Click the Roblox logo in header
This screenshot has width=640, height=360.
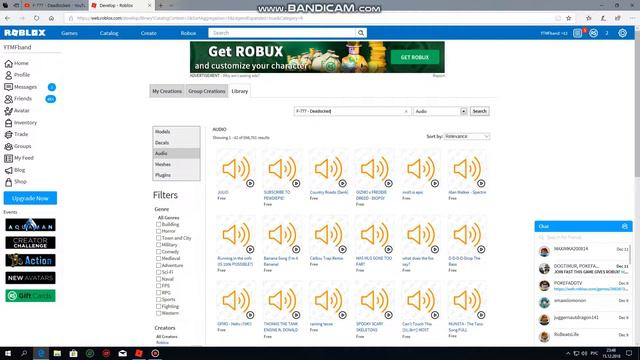pos(25,33)
